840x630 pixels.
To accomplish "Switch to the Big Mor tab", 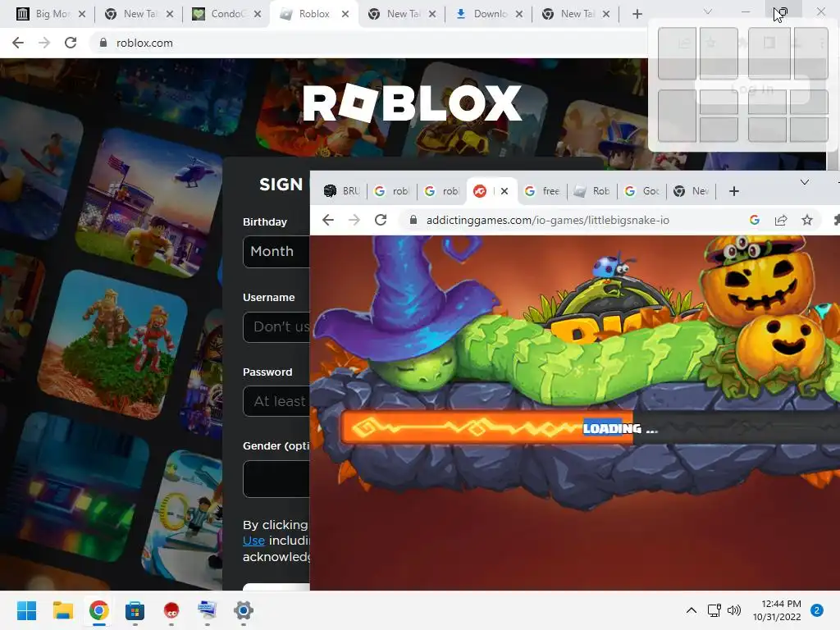I will [x=51, y=14].
